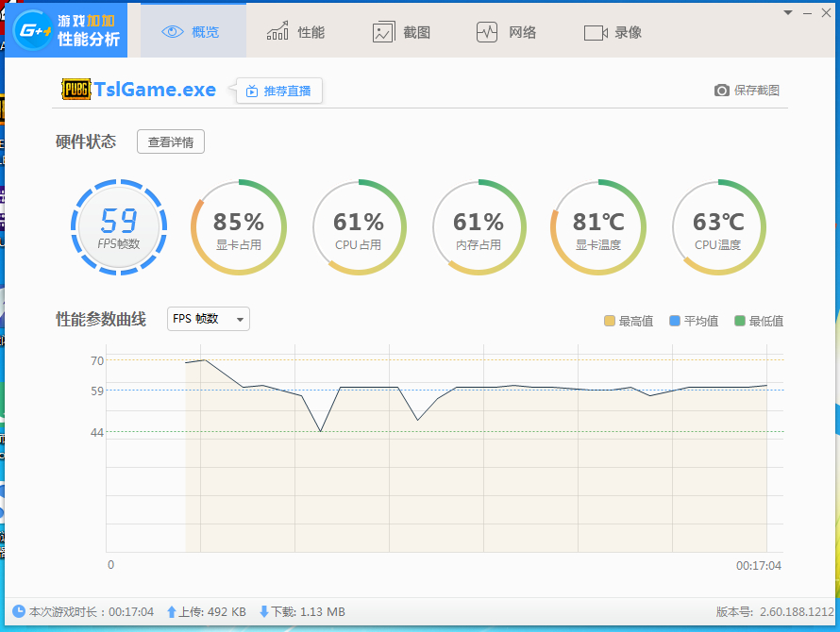Click the 61% CPU占用 gauge
This screenshot has height=632, width=840.
(359, 227)
